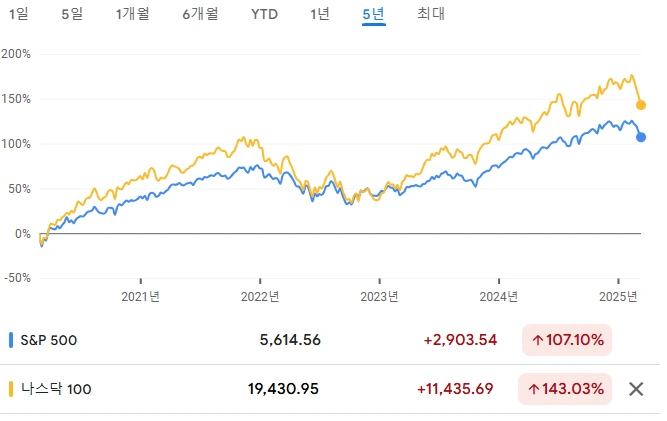Viewport: 667px width, 421px height.
Task: Click the yellow endpoint dot on chart
Action: 641,105
